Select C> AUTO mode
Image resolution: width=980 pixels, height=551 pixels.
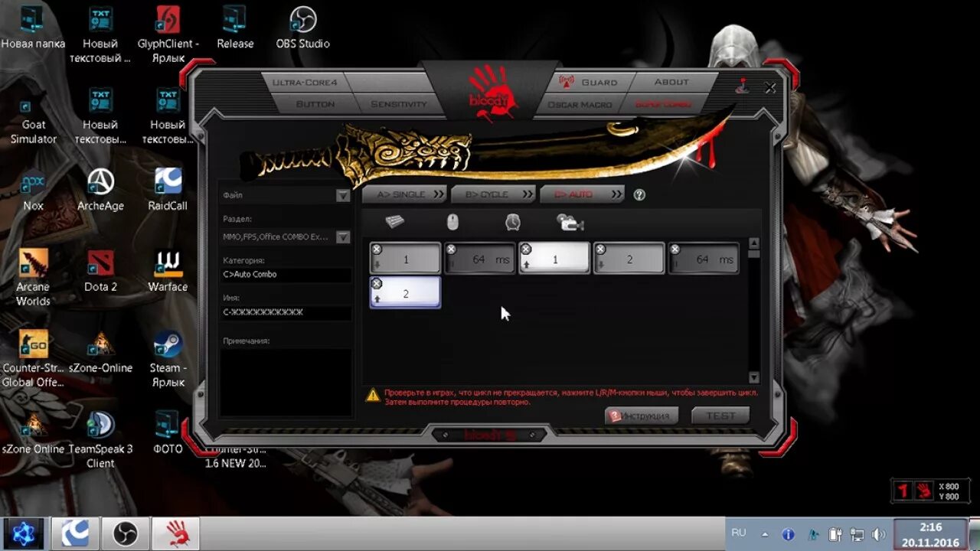(x=582, y=194)
